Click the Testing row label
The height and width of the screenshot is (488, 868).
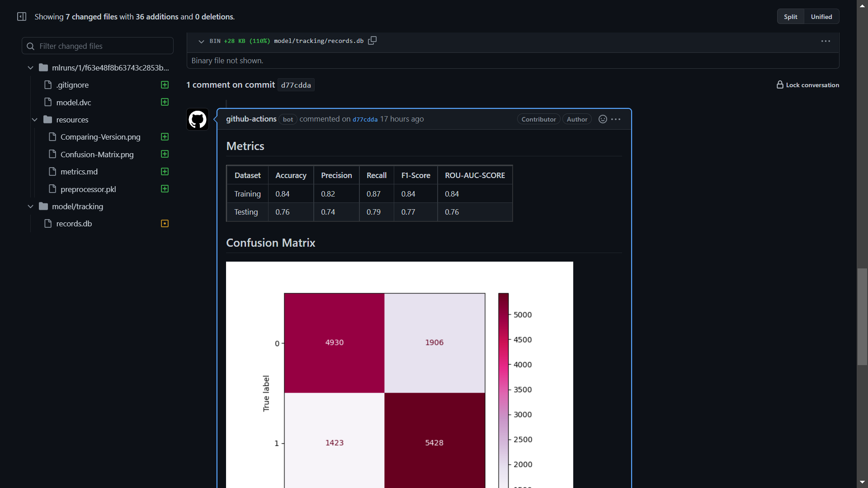click(246, 212)
